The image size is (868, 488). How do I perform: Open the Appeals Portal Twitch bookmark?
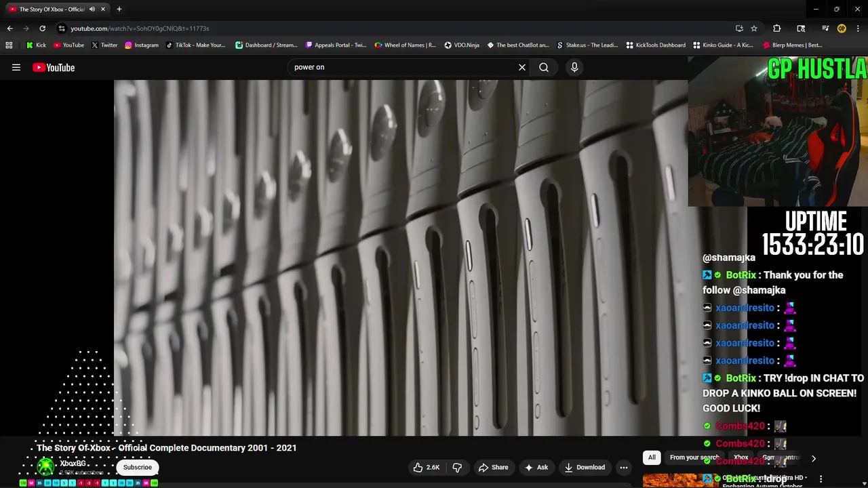336,45
